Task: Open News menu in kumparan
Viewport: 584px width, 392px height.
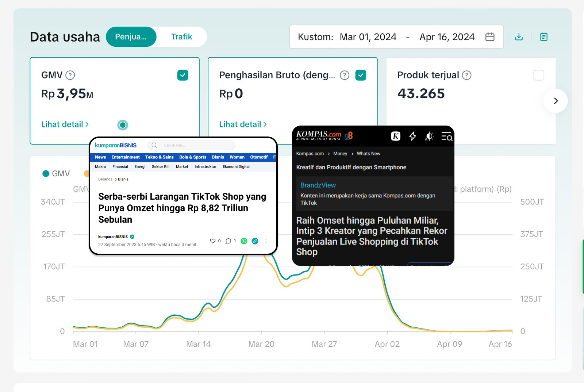Action: pyautogui.click(x=100, y=157)
